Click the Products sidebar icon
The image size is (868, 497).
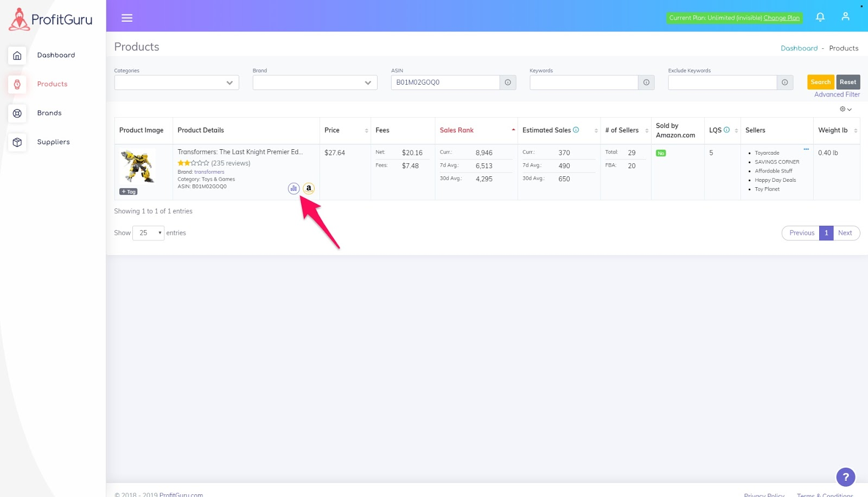(17, 84)
